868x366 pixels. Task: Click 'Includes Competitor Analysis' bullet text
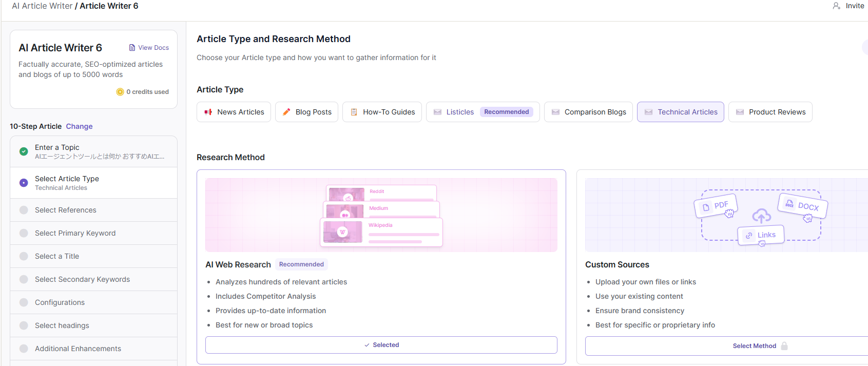[266, 296]
